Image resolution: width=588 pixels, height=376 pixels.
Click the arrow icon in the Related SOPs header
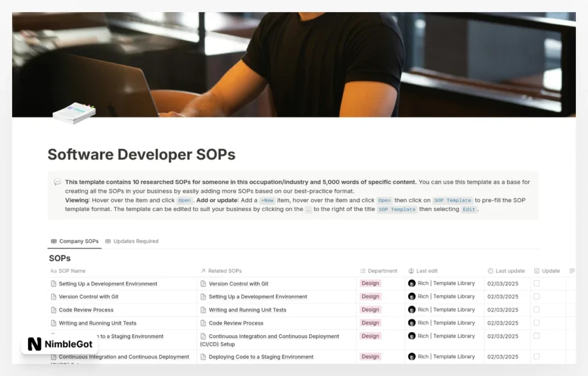202,270
